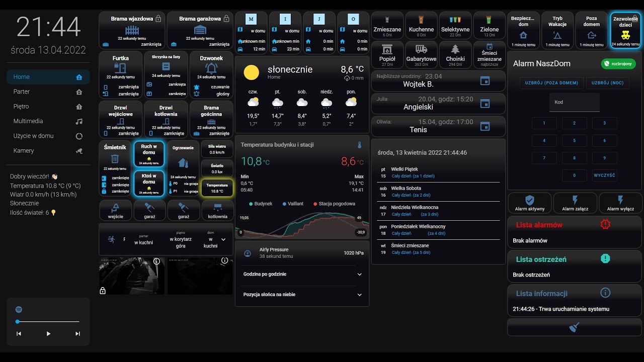Click calendar icon for Angielski event

[485, 103]
